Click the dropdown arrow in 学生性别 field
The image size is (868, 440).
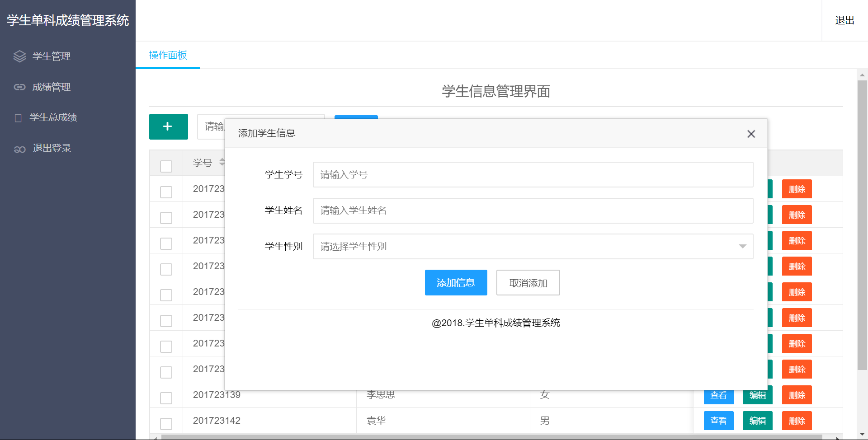pyautogui.click(x=742, y=246)
